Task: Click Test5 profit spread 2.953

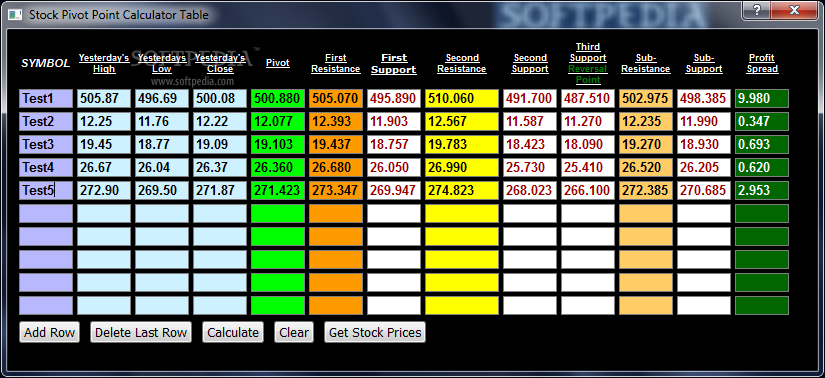Action: (x=762, y=191)
